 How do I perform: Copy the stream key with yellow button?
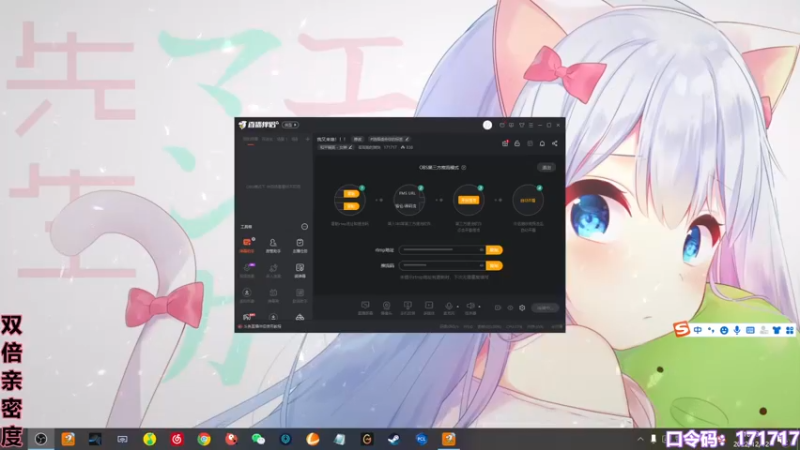pyautogui.click(x=494, y=265)
